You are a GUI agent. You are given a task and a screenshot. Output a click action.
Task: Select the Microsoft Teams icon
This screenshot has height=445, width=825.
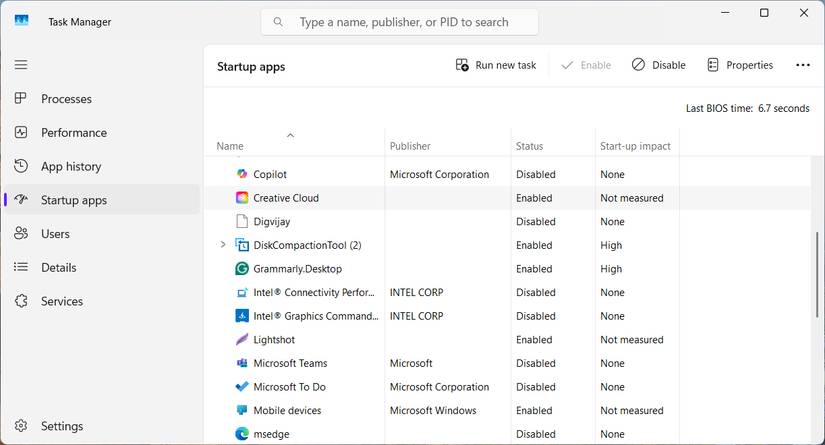242,363
